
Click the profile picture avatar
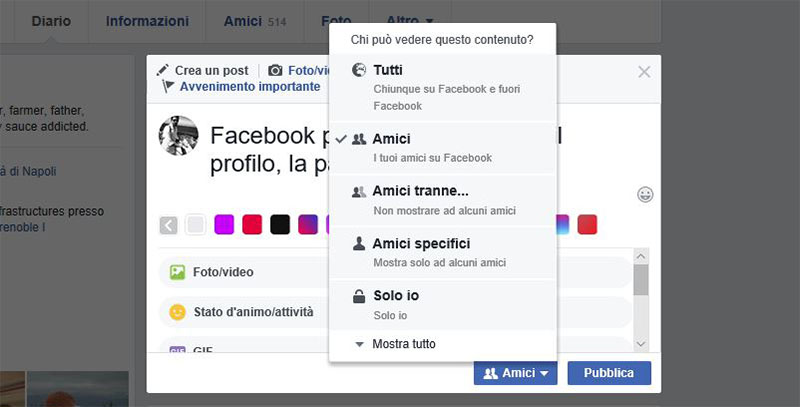(x=179, y=136)
